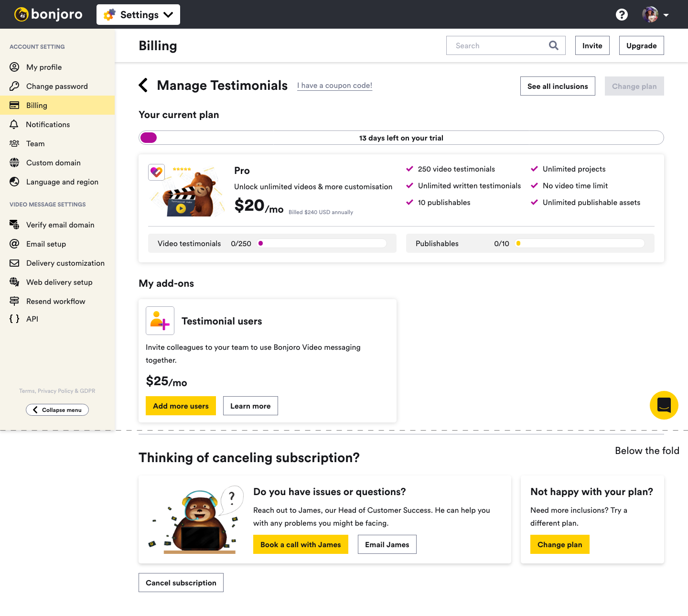Screen dimensions: 688x616
Task: Click the Change password key icon
Action: (x=14, y=86)
